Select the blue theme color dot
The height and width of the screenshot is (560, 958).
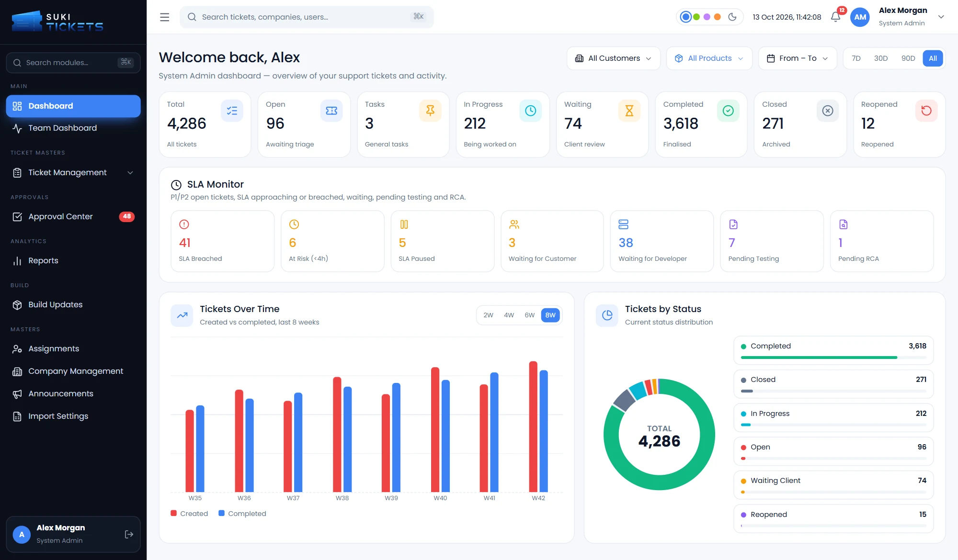click(x=686, y=17)
